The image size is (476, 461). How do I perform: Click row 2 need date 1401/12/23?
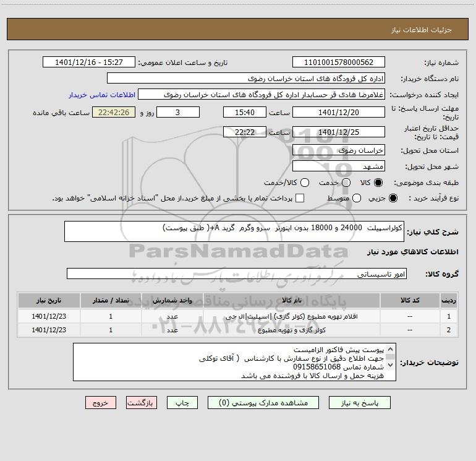tap(49, 330)
